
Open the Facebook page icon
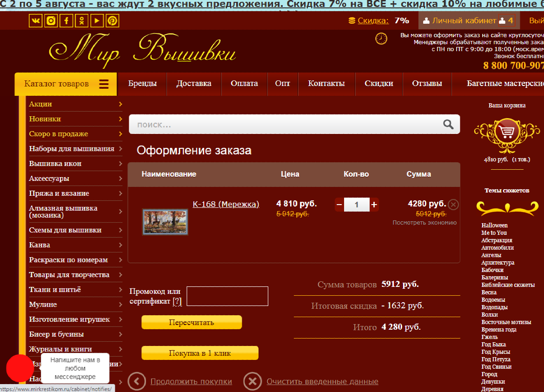coord(66,21)
